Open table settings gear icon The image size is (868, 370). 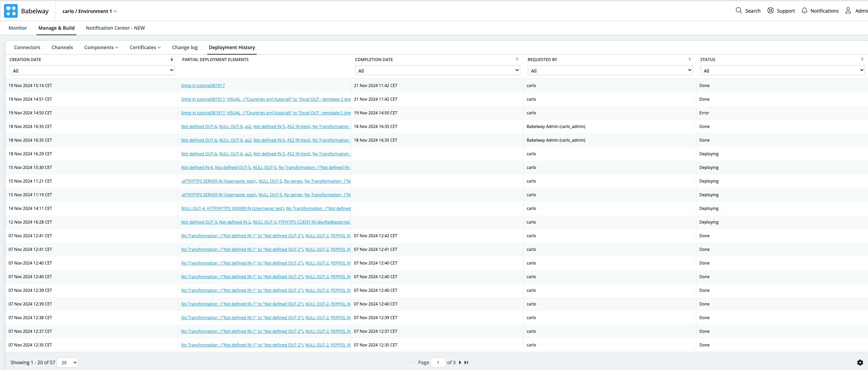860,362
